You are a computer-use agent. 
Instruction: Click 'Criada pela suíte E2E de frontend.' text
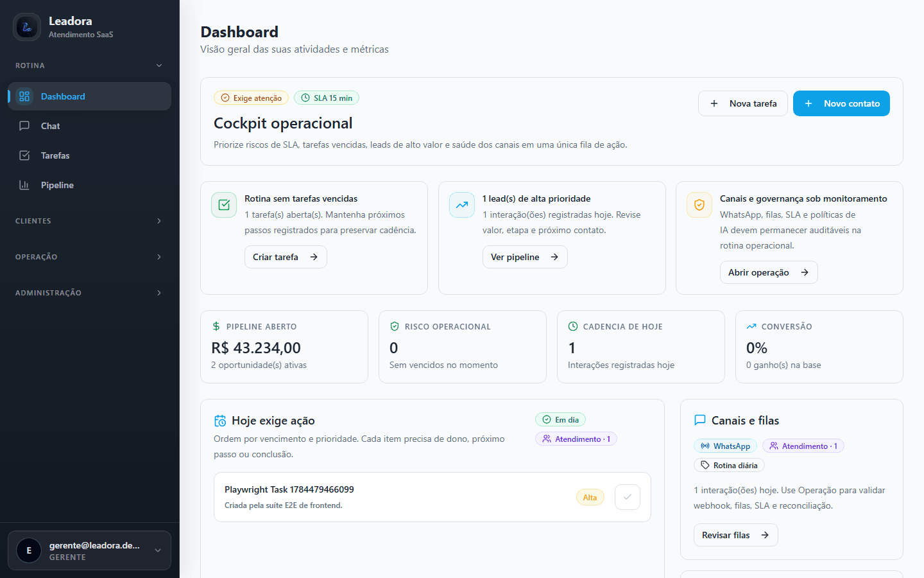coord(284,505)
